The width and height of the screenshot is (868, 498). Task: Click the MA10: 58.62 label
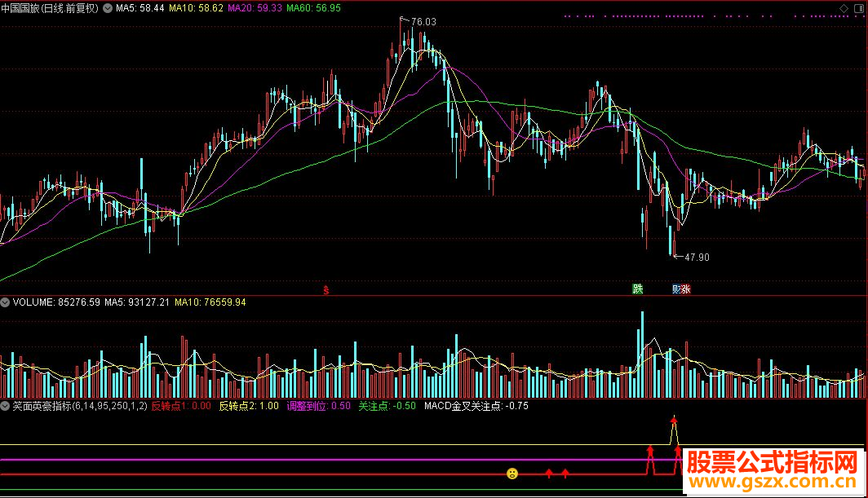pos(196,8)
